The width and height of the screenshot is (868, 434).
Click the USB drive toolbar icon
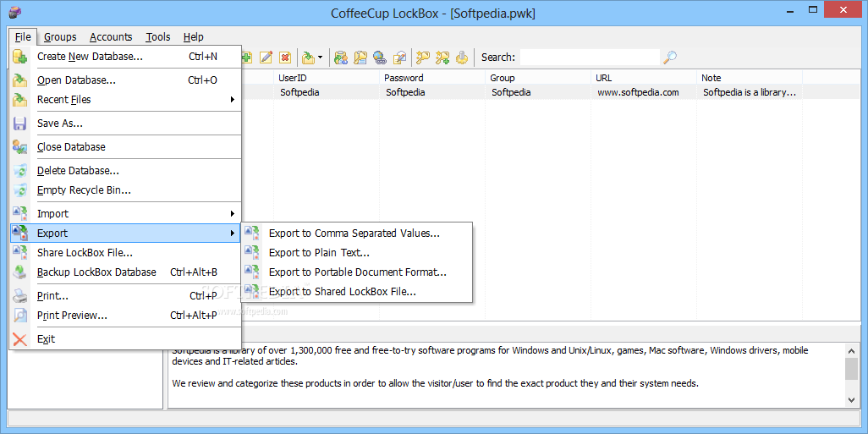[462, 57]
